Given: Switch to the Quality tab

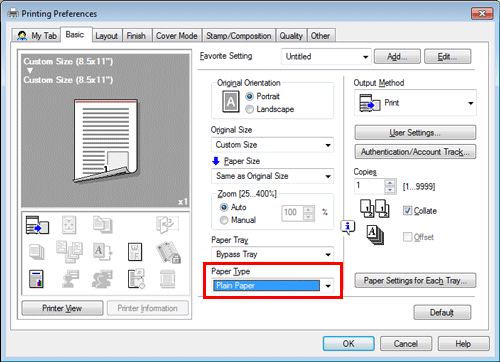Looking at the screenshot, I should (x=291, y=36).
